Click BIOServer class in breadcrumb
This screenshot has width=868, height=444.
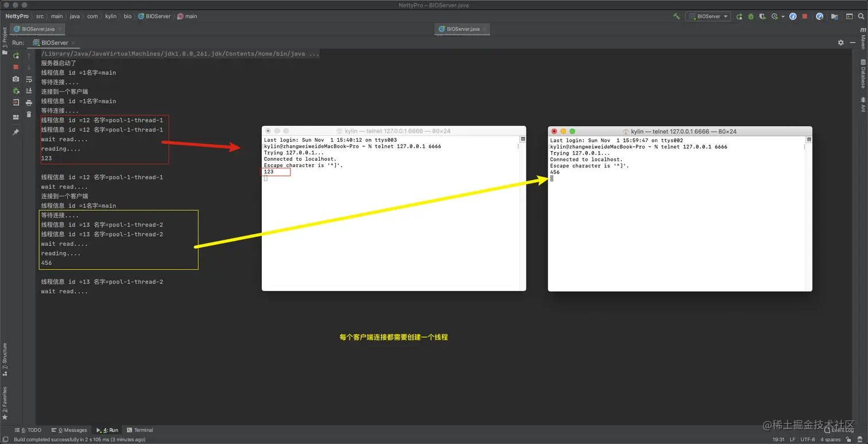tap(154, 16)
